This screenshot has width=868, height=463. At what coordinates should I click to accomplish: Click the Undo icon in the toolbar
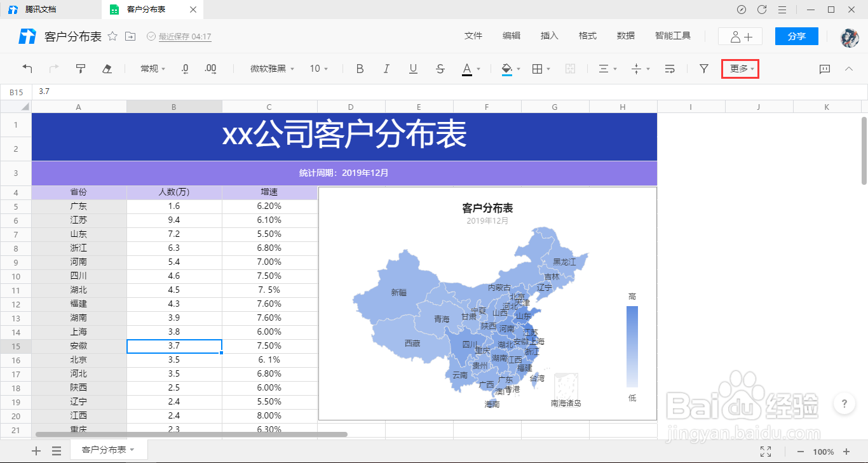pos(26,69)
